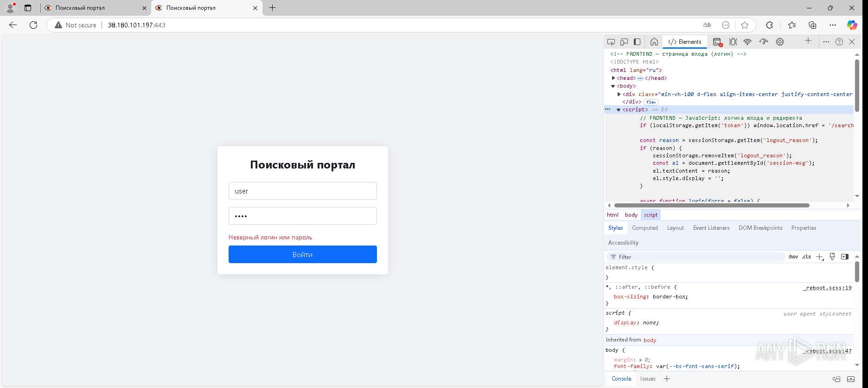
Task: Collapse the script element node
Action: pos(619,110)
